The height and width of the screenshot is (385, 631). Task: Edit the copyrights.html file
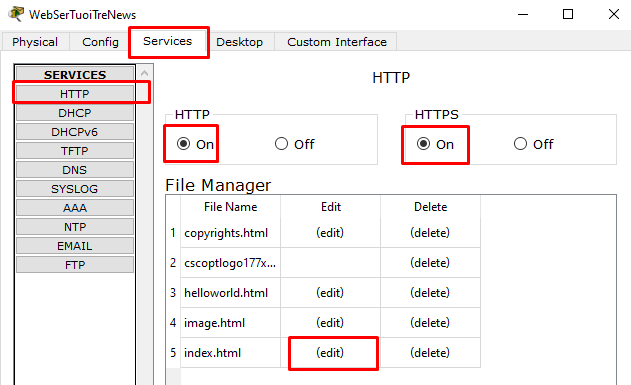point(330,233)
